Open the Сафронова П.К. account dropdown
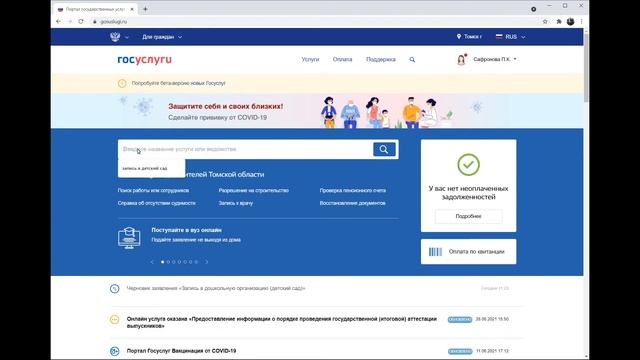This screenshot has height=360, width=640. pos(495,59)
